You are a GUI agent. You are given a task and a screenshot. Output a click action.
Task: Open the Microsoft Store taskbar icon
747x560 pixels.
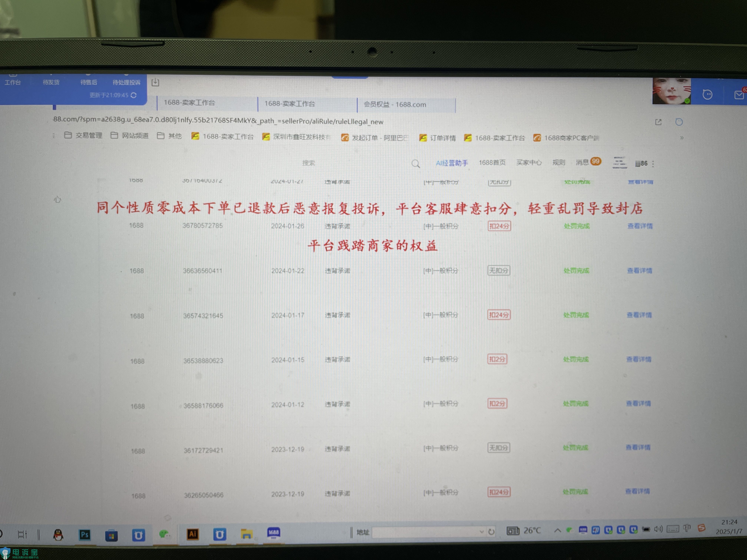tap(111, 535)
